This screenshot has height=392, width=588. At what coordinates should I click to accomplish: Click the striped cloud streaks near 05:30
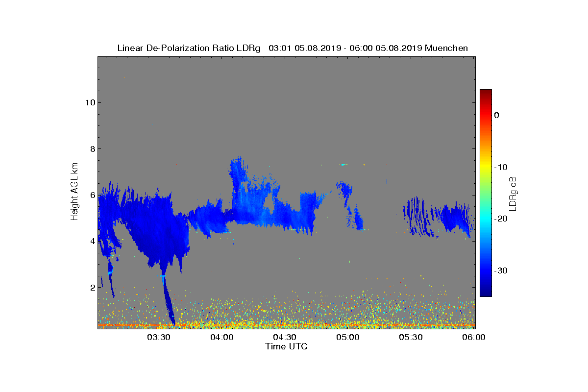pyautogui.click(x=419, y=216)
